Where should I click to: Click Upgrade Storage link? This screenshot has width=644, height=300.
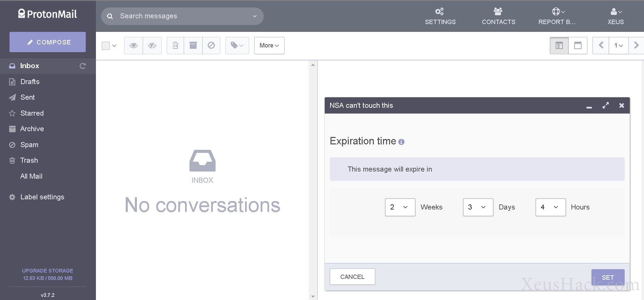47,271
